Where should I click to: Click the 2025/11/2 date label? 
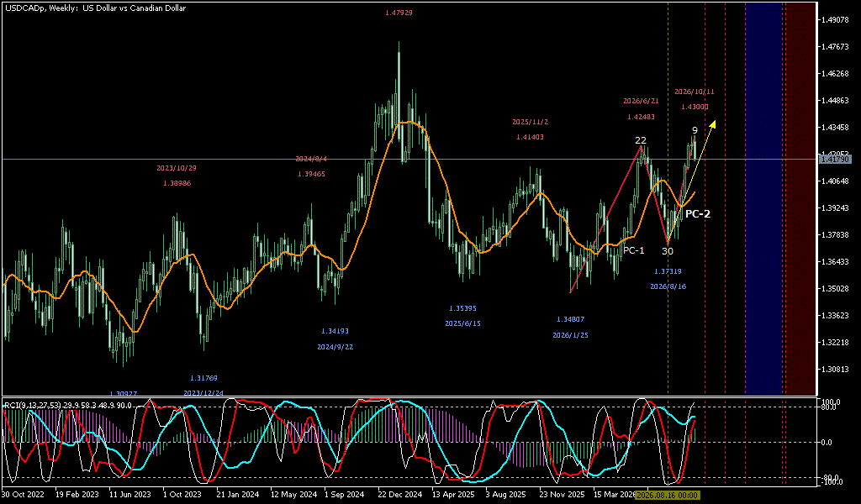[x=530, y=122]
